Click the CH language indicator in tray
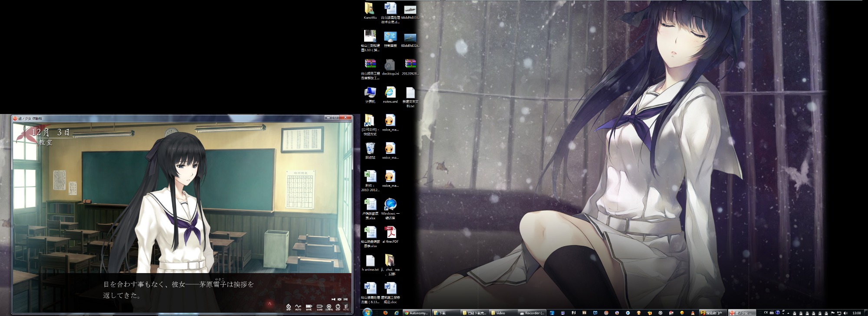Screen dimensions: 868x316 tap(766, 313)
